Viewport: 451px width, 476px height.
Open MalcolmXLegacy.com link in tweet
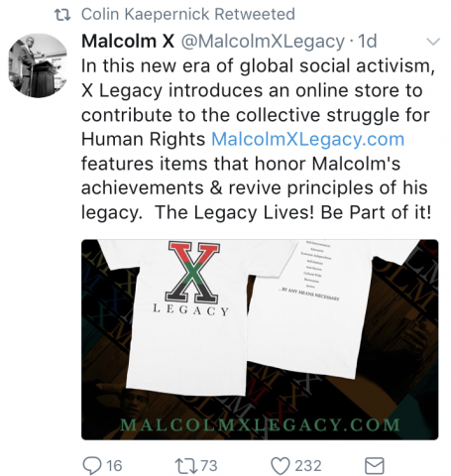click(x=307, y=139)
